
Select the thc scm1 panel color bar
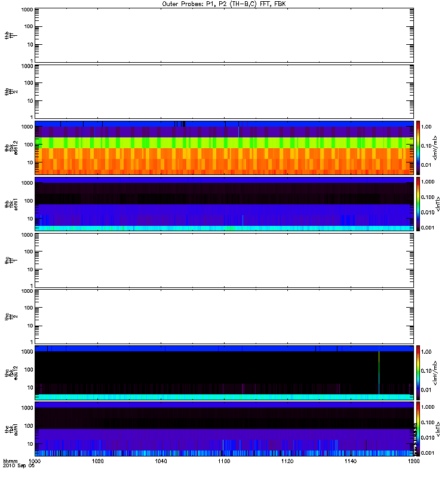(418, 429)
